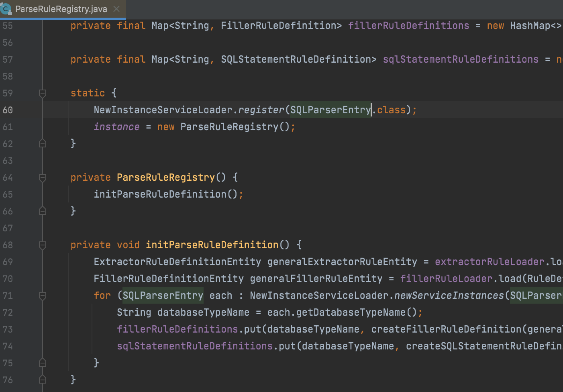Click initParseRuleDefinition() call on line 65
The width and height of the screenshot is (563, 392).
pos(166,194)
